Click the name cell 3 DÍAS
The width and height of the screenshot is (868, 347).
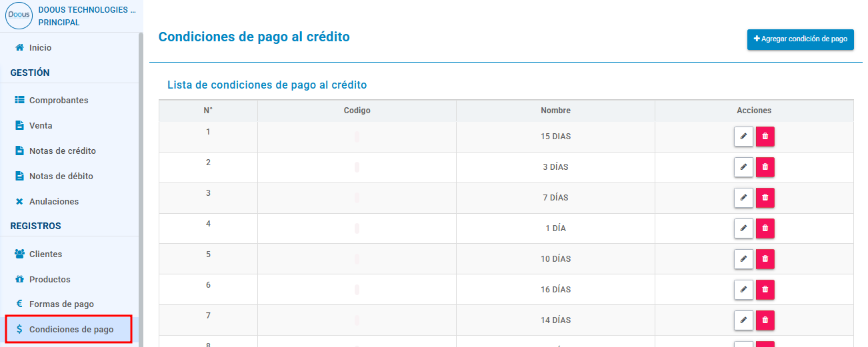(555, 167)
